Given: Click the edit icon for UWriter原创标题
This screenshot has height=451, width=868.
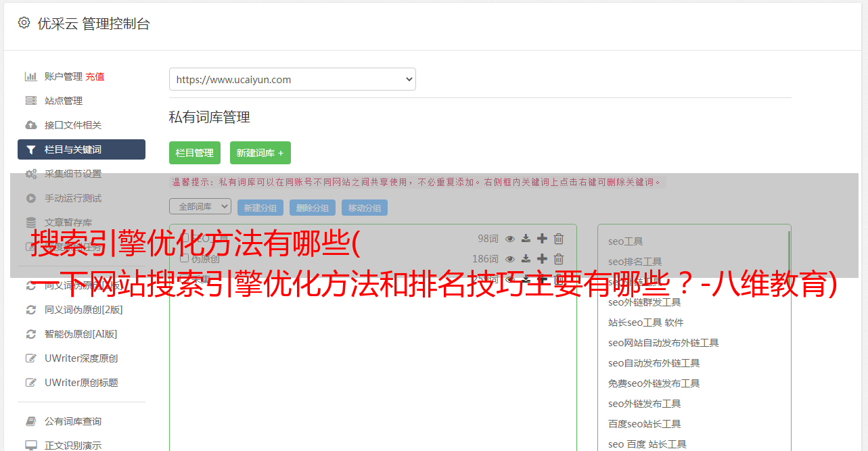Looking at the screenshot, I should [x=30, y=383].
